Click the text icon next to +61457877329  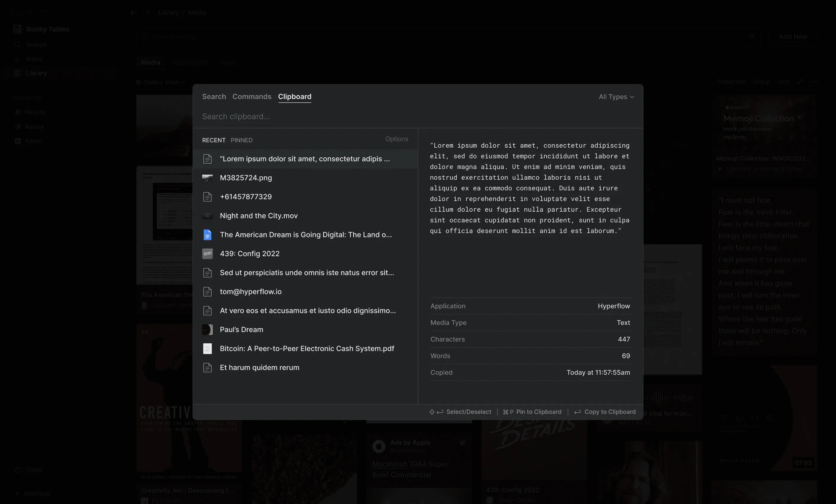click(x=207, y=197)
